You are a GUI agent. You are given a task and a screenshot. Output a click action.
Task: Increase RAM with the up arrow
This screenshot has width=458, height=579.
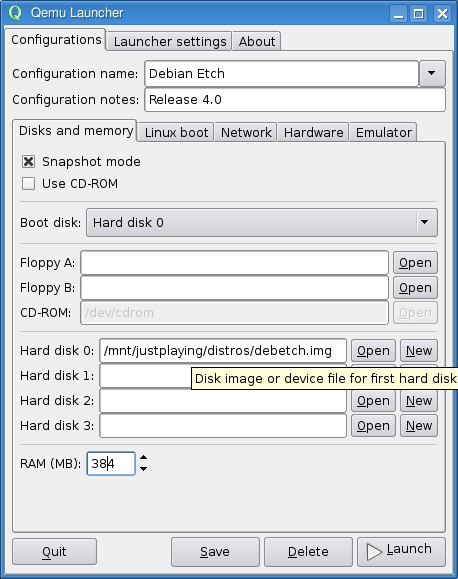tap(144, 458)
